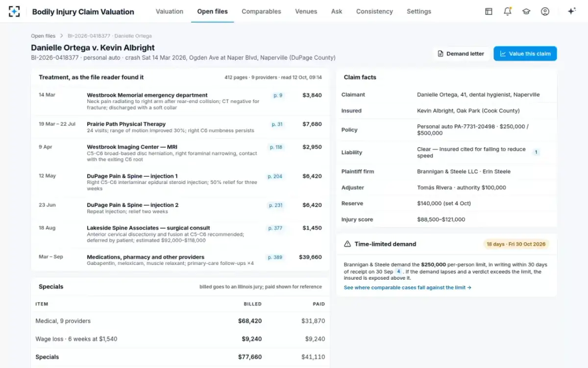This screenshot has height=368, width=588.
Task: Open the notifications bell
Action: tap(508, 11)
